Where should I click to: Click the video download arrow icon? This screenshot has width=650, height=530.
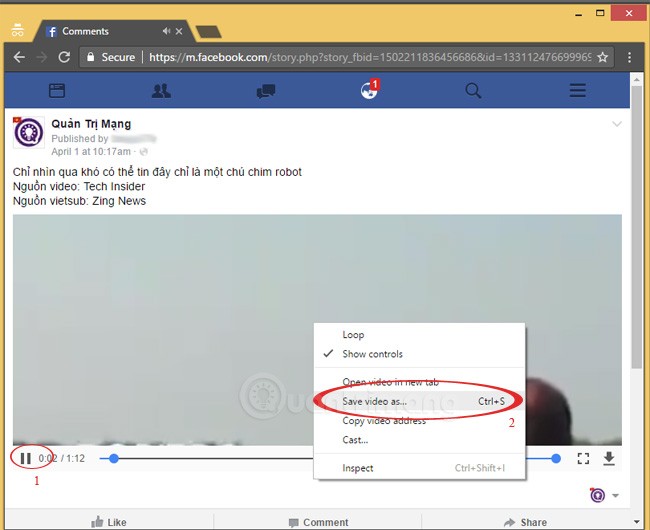click(608, 459)
